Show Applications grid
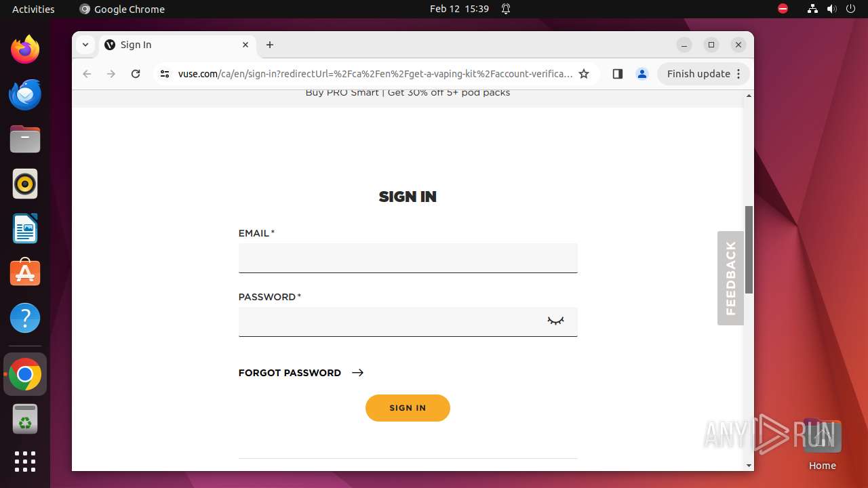This screenshot has width=868, height=488. tap(25, 462)
